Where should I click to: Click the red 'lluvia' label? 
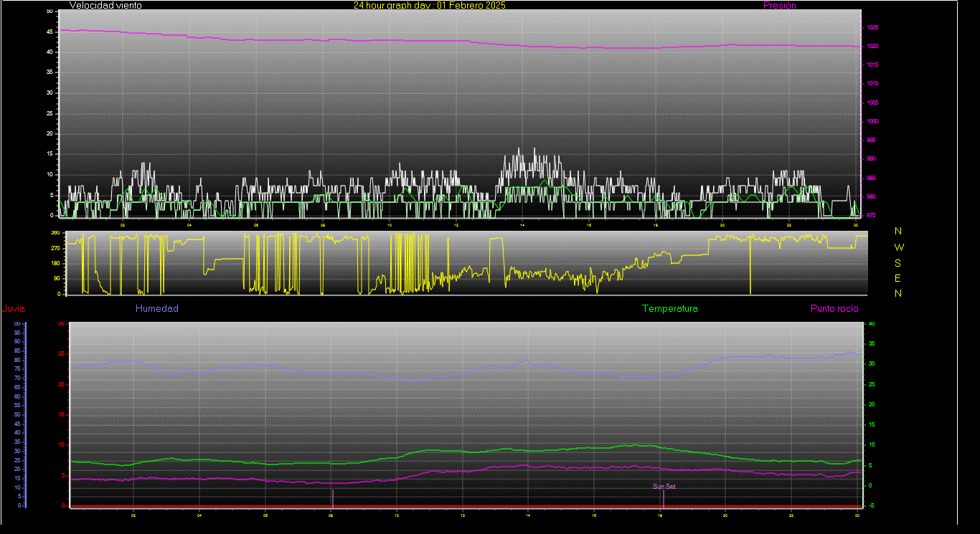(14, 309)
